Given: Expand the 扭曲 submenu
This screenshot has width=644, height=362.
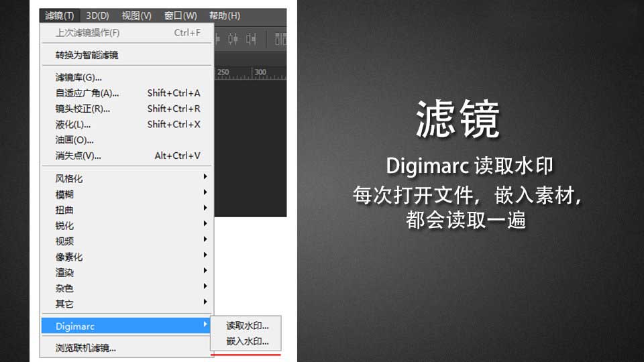Looking at the screenshot, I should tap(127, 210).
